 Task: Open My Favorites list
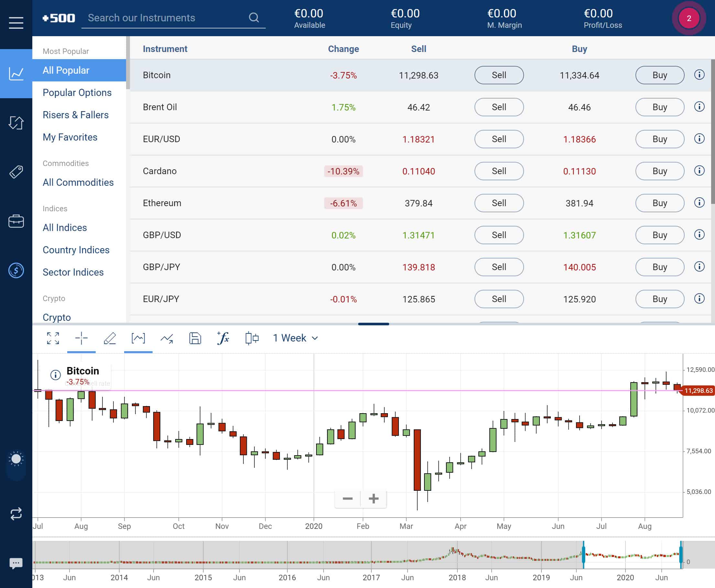point(70,137)
